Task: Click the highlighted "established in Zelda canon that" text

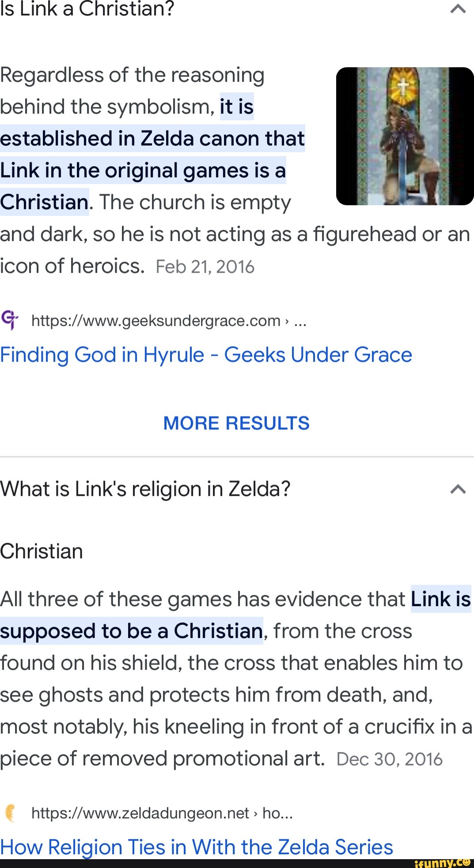Action: pos(152,138)
